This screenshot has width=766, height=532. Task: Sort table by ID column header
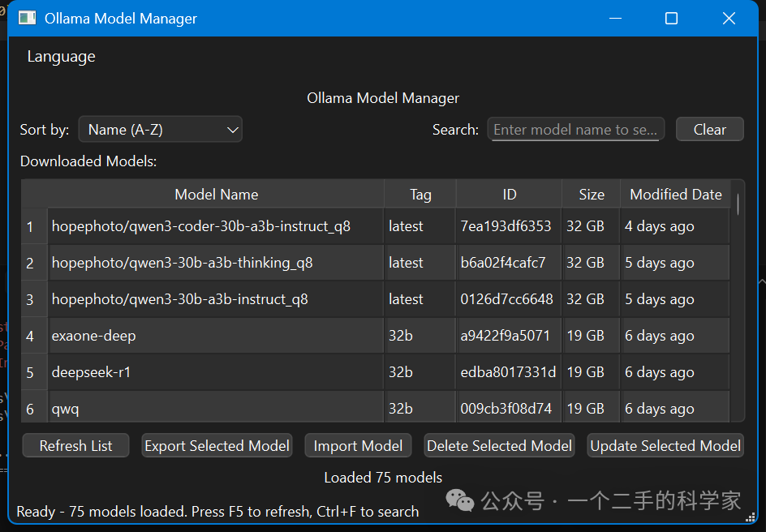tap(509, 195)
